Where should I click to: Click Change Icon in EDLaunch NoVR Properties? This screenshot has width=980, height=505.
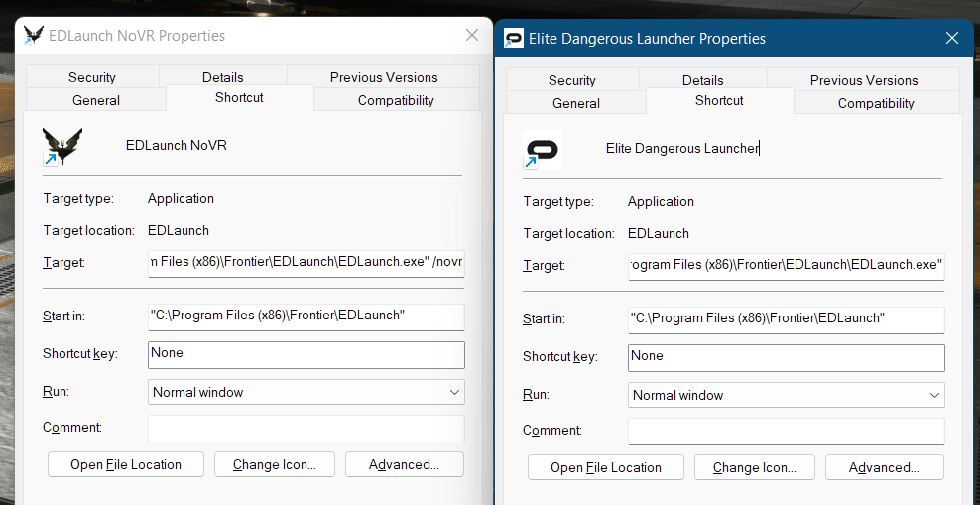coord(275,464)
